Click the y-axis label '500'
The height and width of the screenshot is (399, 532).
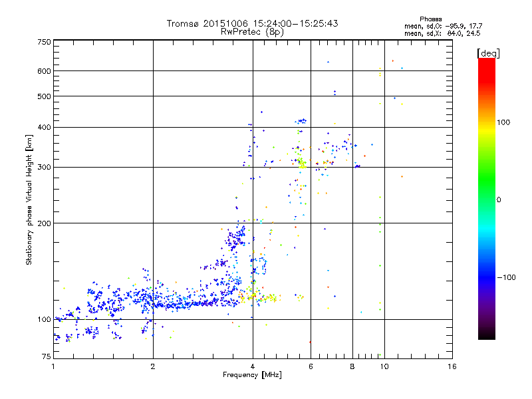44,96
